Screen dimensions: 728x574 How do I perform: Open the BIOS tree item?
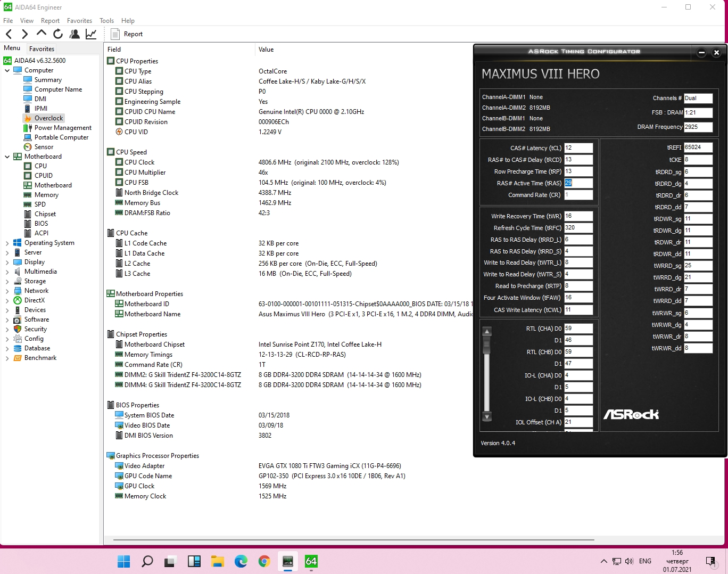click(x=41, y=224)
